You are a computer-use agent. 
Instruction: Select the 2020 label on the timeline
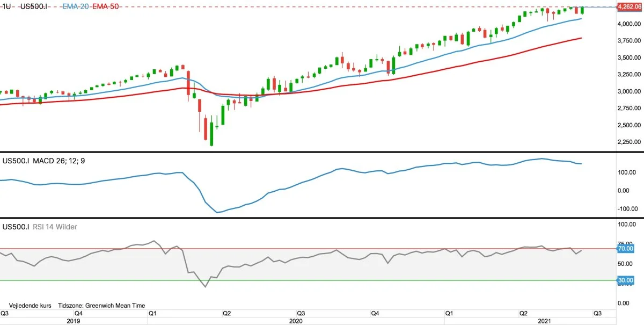pyautogui.click(x=296, y=321)
